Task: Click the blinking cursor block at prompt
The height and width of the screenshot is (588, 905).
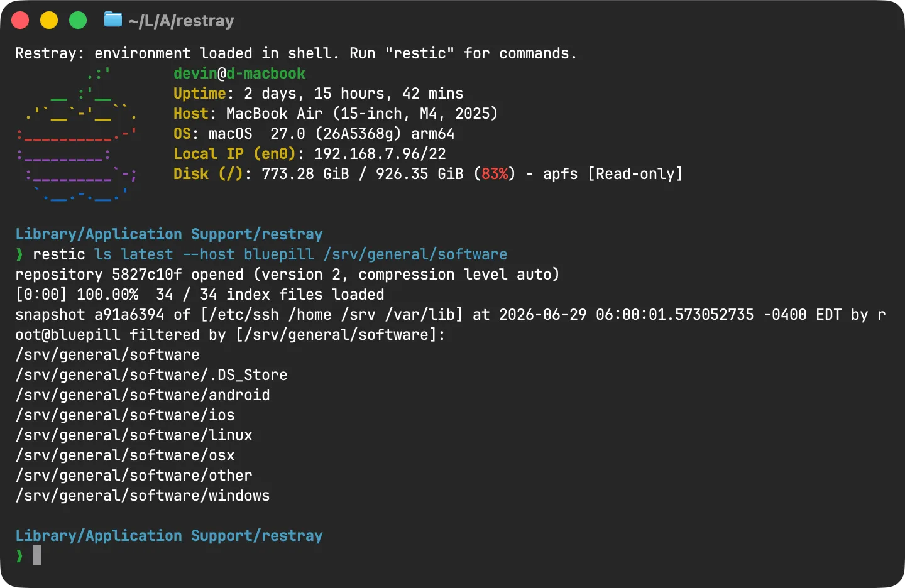Action: click(37, 555)
